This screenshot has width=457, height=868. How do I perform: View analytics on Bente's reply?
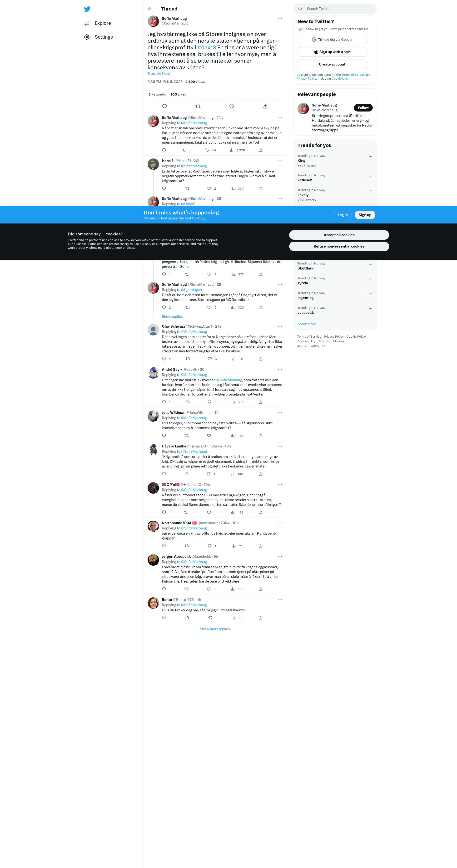point(237,618)
